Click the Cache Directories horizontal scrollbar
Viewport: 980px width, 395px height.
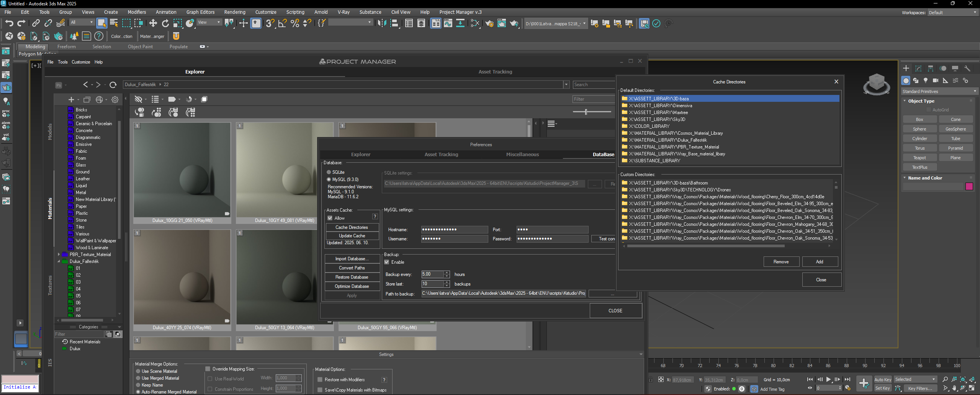coord(705,246)
